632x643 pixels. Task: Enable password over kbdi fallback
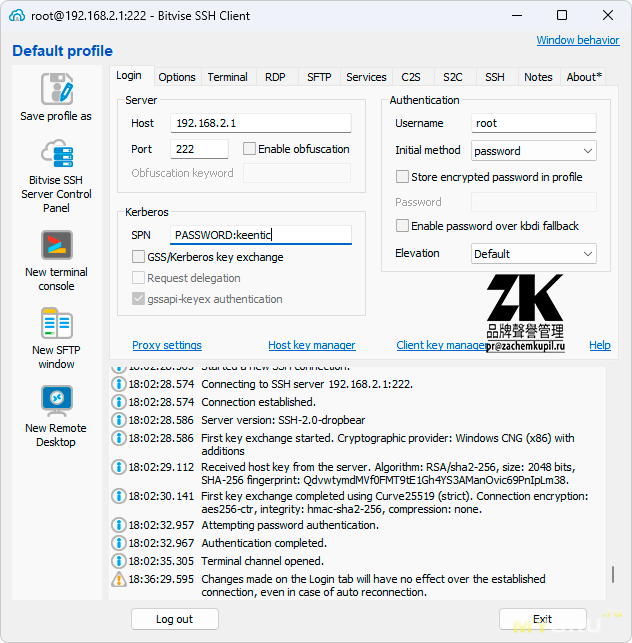point(402,226)
